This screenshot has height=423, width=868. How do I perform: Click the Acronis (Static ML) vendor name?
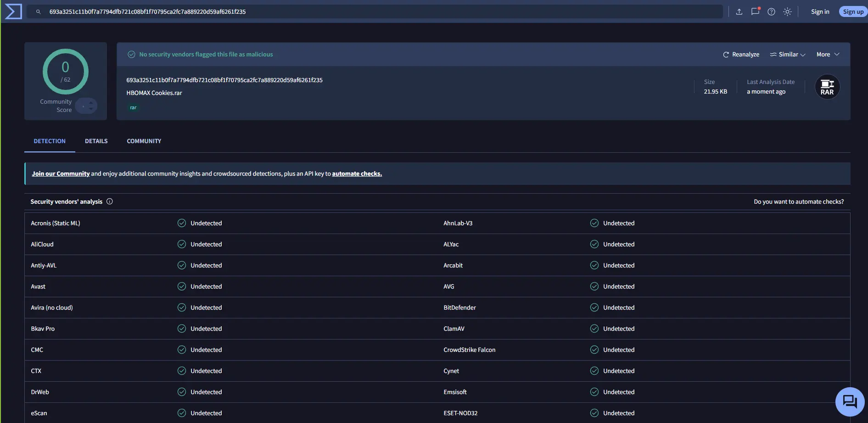click(x=56, y=223)
